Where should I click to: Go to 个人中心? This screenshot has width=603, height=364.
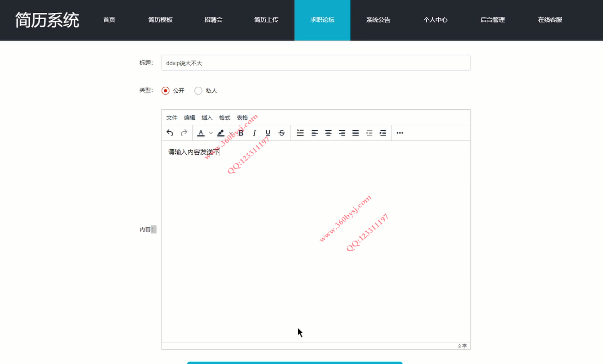pos(435,20)
